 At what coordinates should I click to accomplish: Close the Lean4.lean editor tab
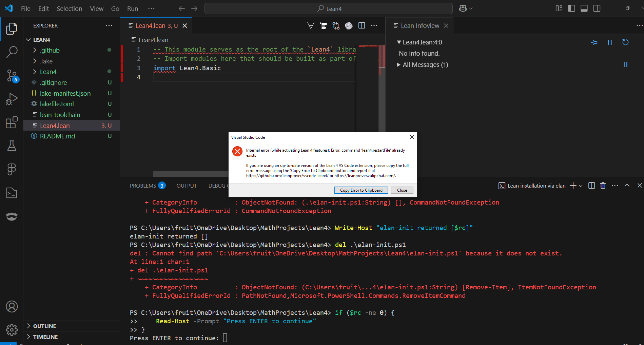pos(185,26)
